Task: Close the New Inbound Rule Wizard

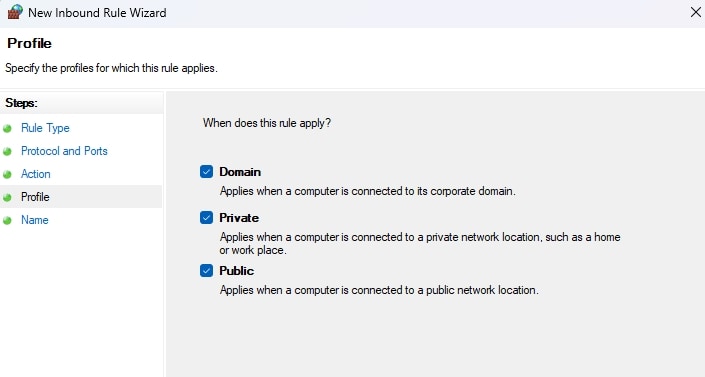Action: click(696, 12)
